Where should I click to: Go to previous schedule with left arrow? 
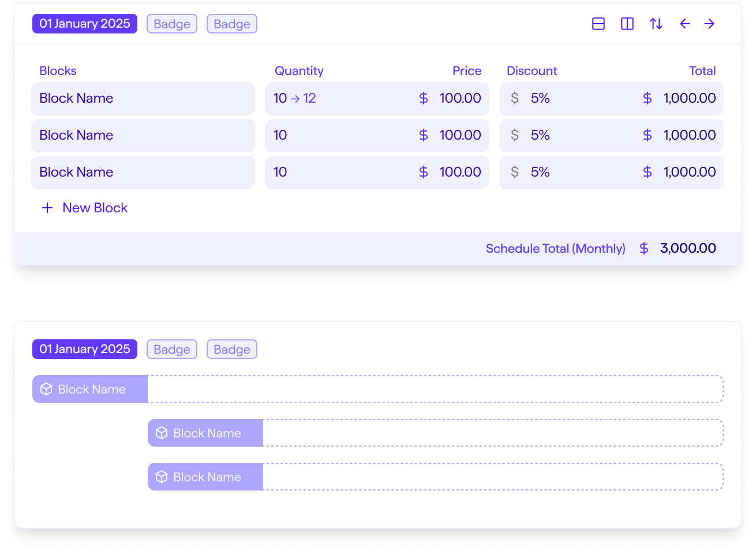pos(685,24)
